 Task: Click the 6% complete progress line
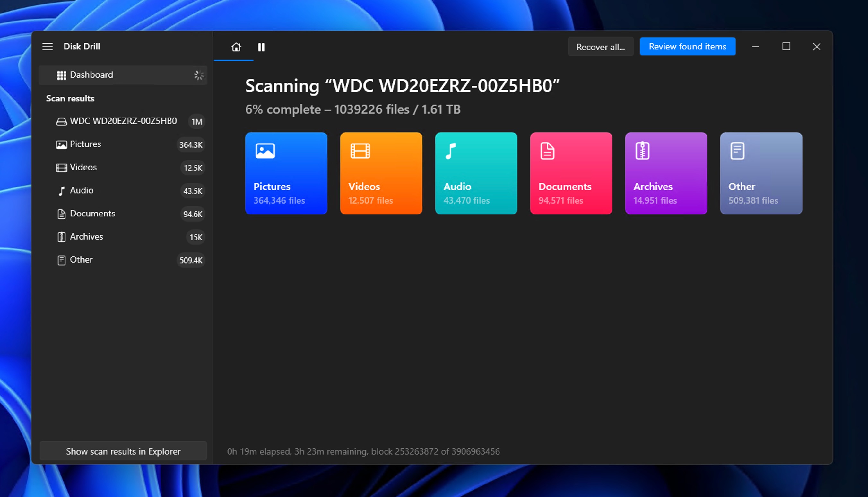tap(353, 109)
